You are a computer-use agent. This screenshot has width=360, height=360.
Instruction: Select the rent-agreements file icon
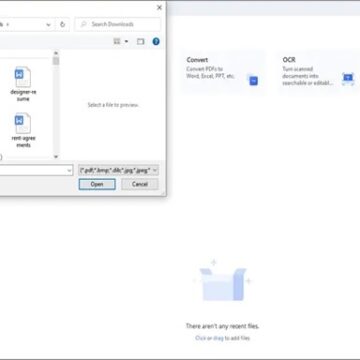[23, 123]
